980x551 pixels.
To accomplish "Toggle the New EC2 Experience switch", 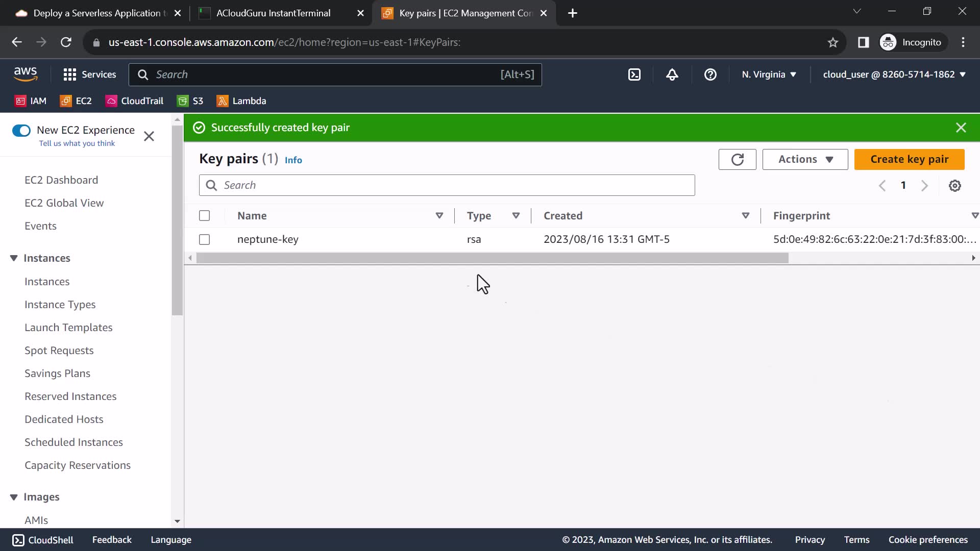I will 21,131.
